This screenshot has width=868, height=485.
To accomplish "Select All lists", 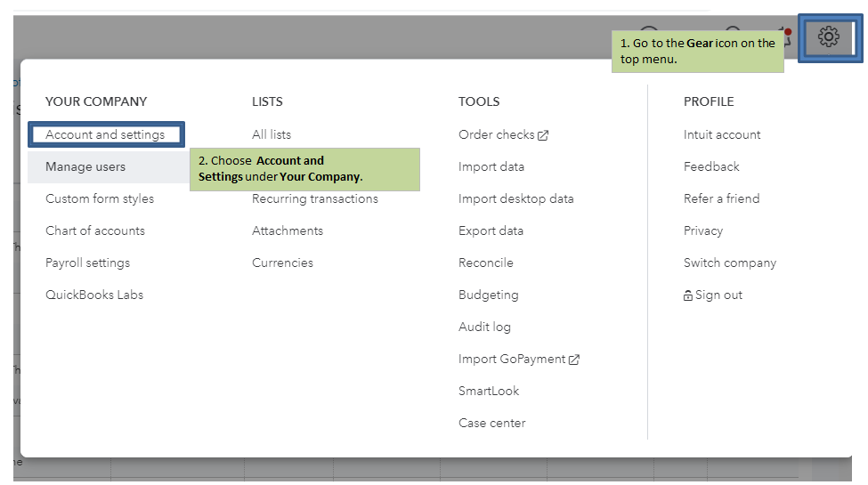I will [272, 134].
